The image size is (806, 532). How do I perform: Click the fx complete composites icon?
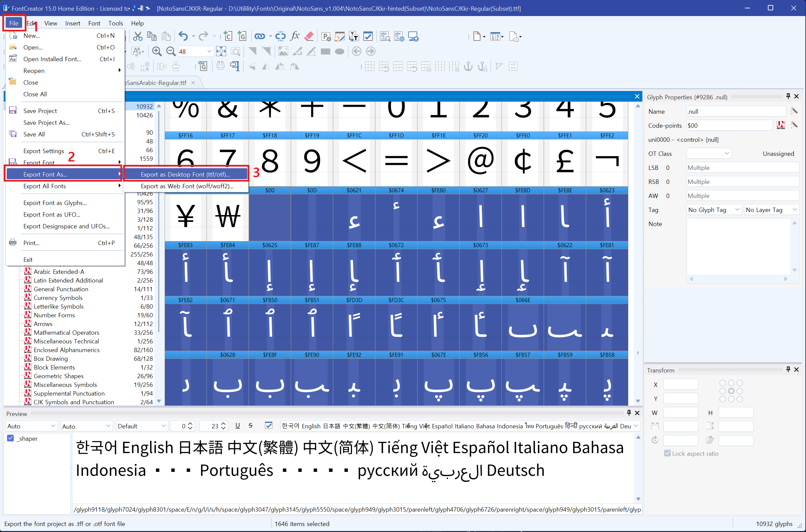click(295, 36)
